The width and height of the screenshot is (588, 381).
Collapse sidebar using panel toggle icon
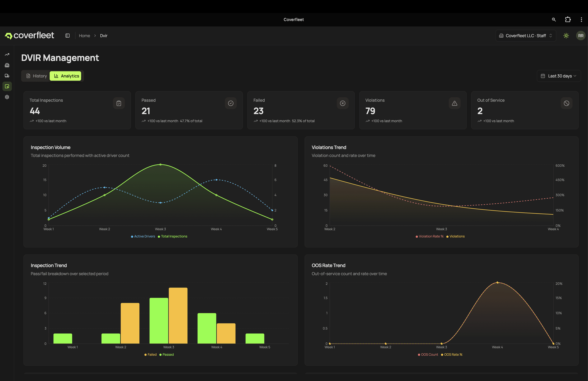(x=67, y=36)
